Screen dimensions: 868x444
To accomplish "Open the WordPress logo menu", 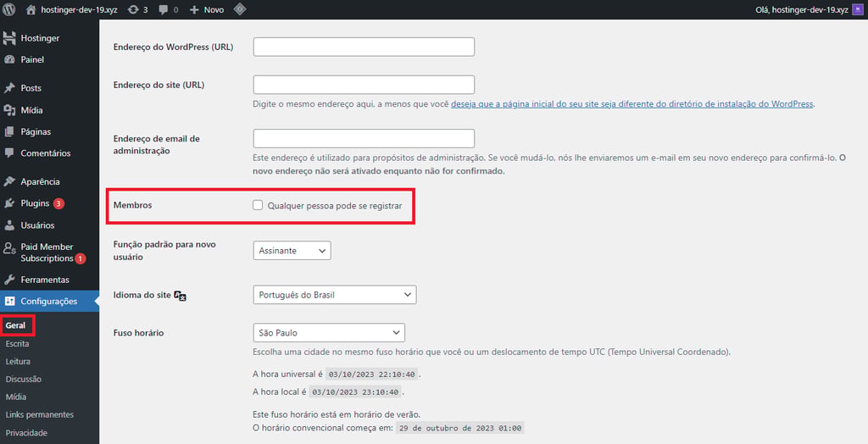I will click(x=8, y=9).
